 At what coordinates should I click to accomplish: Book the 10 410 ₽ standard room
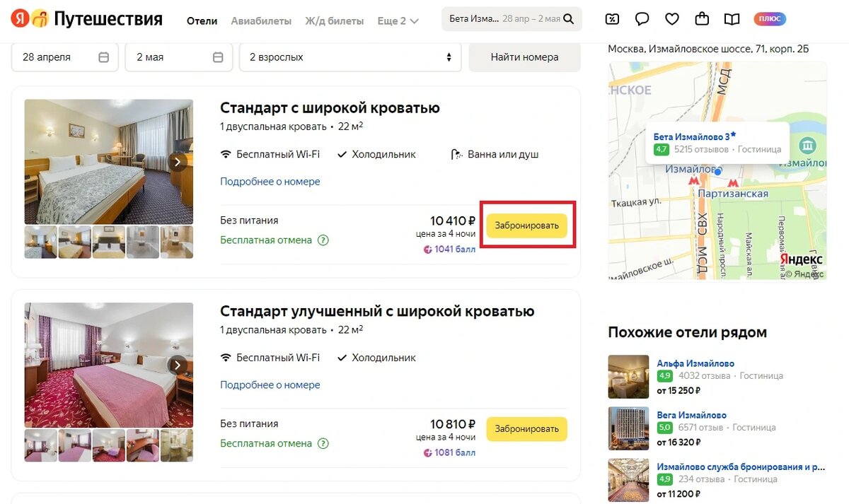tap(526, 226)
